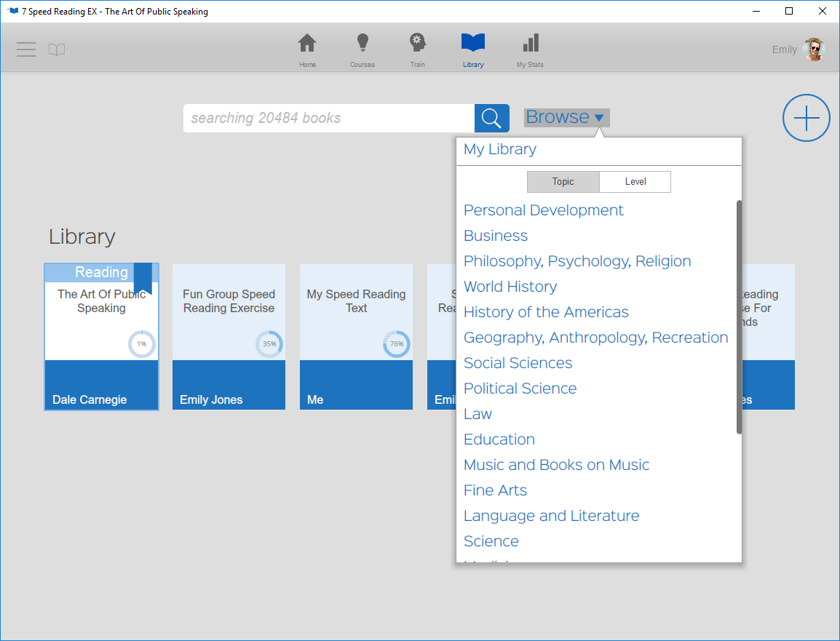Select My Library from the Browse panel

(x=500, y=149)
